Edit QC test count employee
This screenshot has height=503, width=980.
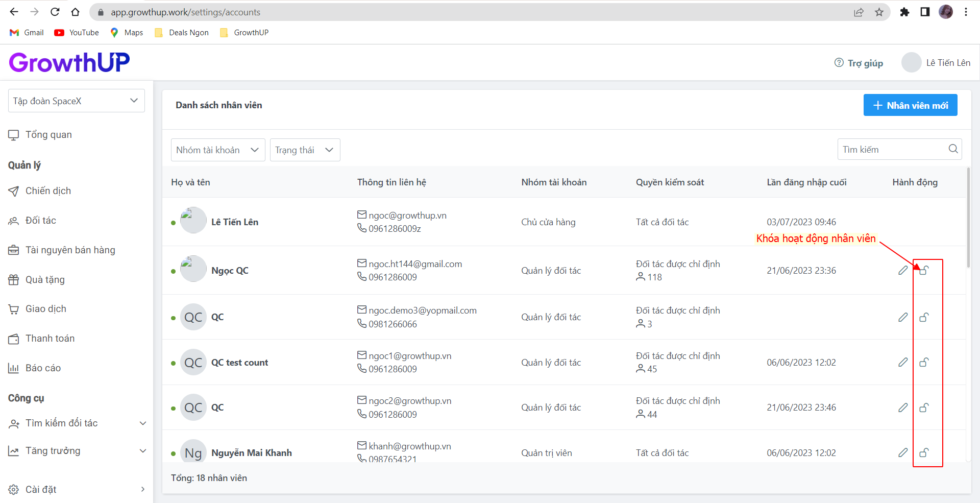[903, 362]
